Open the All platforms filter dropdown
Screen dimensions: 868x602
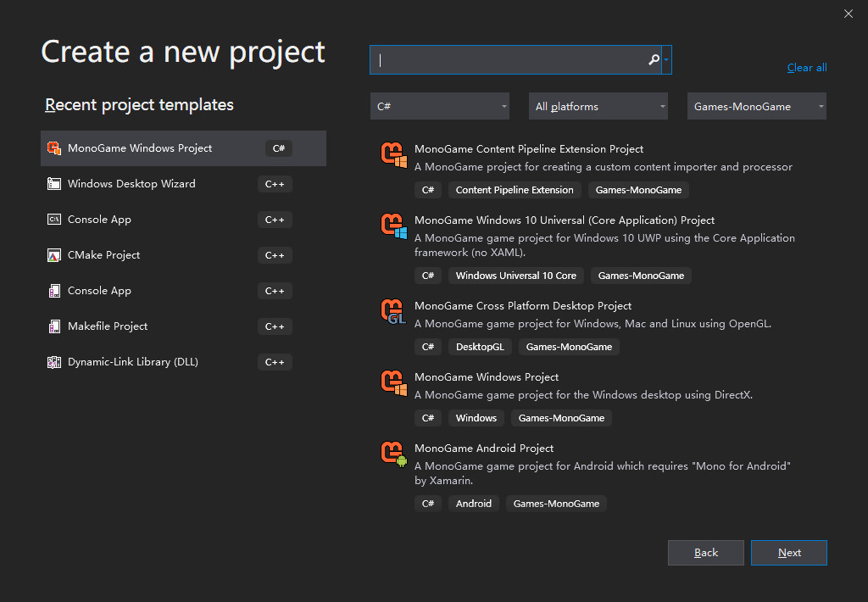(x=598, y=106)
